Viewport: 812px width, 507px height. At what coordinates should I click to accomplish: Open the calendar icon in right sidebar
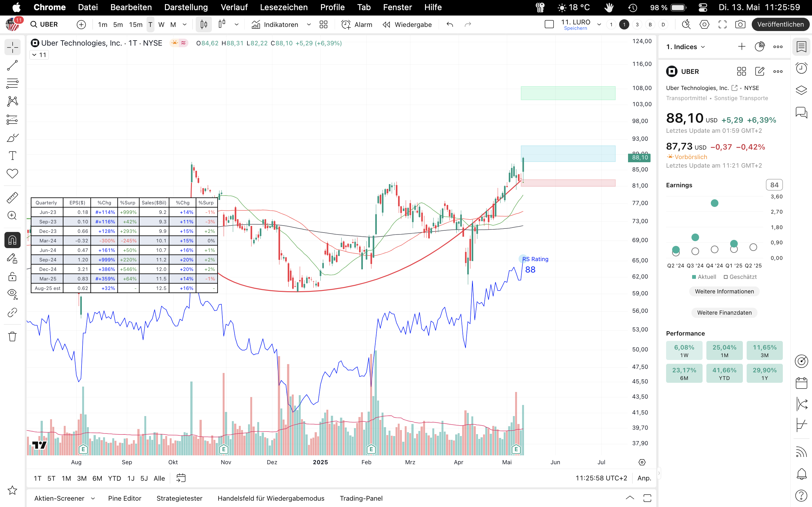click(x=801, y=383)
